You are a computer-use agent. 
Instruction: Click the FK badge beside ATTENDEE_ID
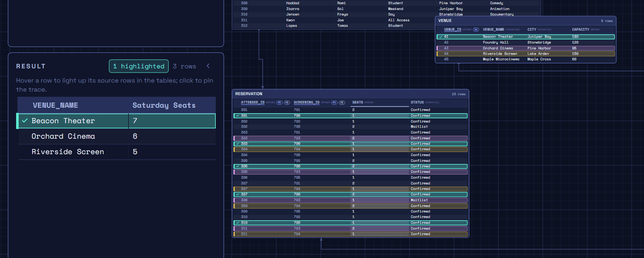click(x=287, y=103)
